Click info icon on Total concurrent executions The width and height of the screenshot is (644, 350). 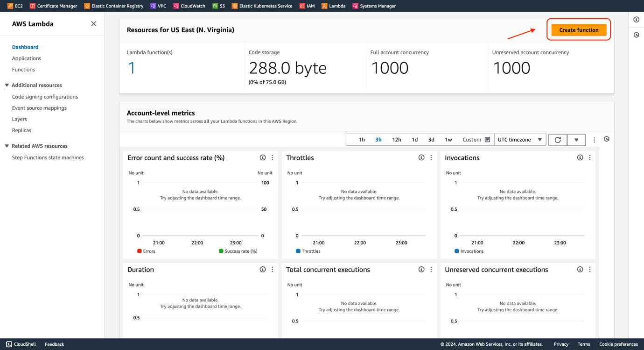[x=421, y=270]
